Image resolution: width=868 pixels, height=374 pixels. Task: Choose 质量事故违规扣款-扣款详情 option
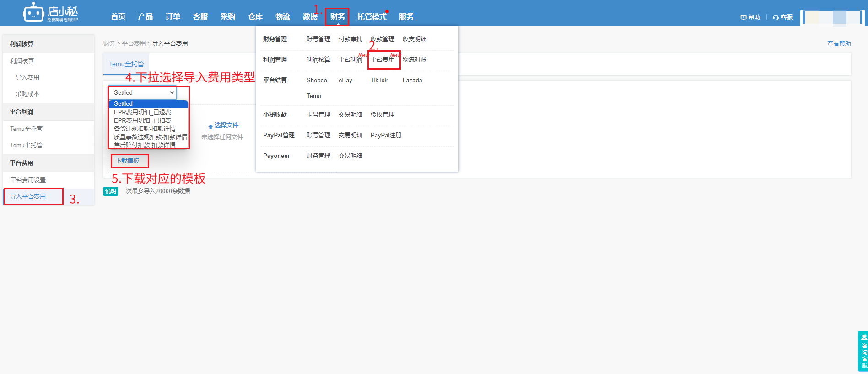pyautogui.click(x=148, y=137)
